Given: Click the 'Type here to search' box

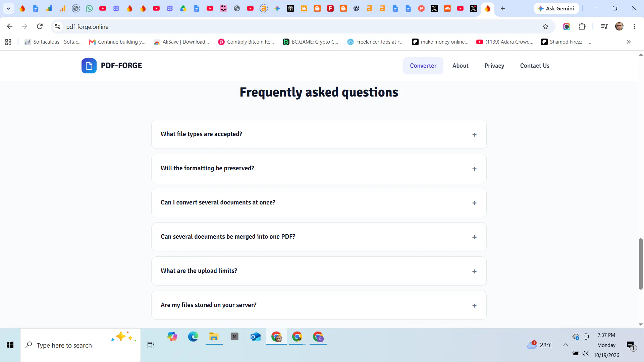Looking at the screenshot, I should click(x=80, y=345).
